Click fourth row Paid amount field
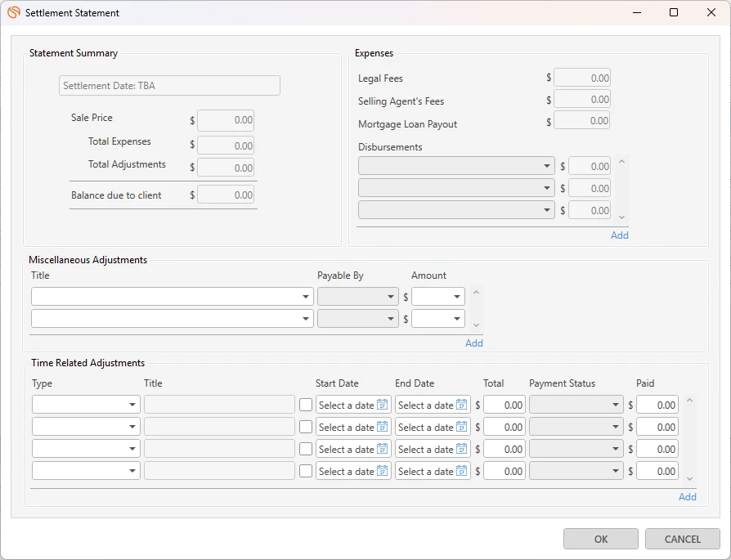The width and height of the screenshot is (731, 560). tap(657, 471)
